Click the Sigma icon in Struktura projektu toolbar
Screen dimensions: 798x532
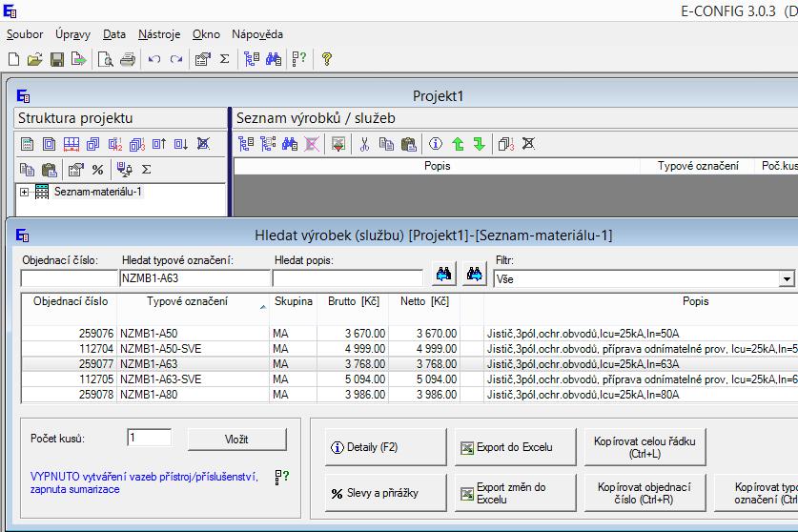147,170
